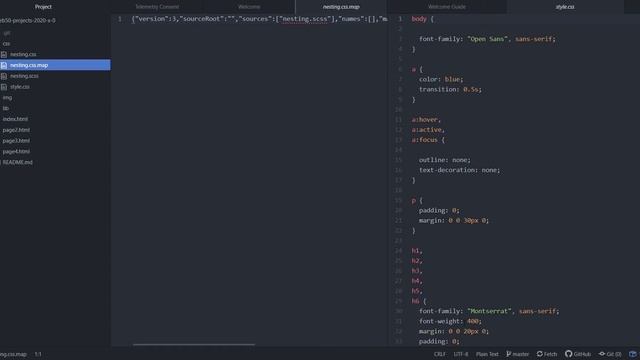Open nesting.scss from the tree view

24,76
